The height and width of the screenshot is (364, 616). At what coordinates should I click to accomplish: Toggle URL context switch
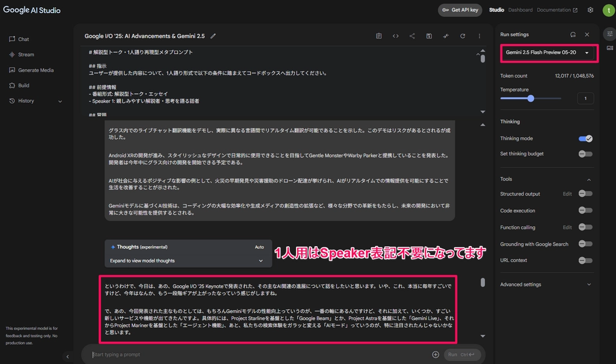tap(585, 261)
